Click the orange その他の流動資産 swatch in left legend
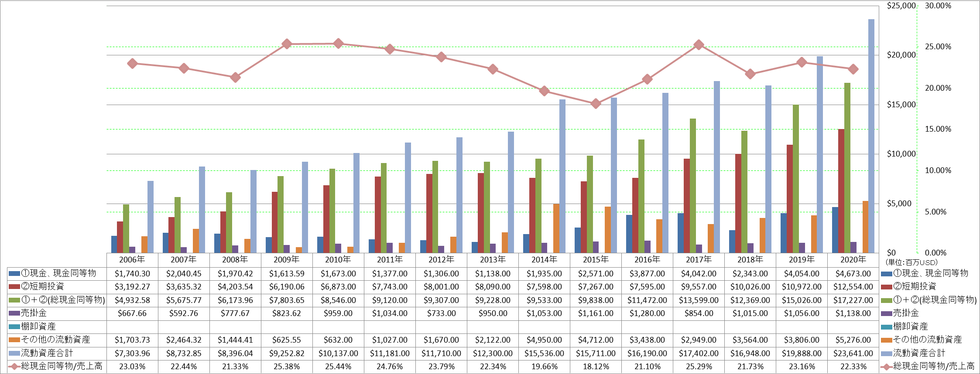Viewport: 980px width, 374px height. (x=14, y=340)
